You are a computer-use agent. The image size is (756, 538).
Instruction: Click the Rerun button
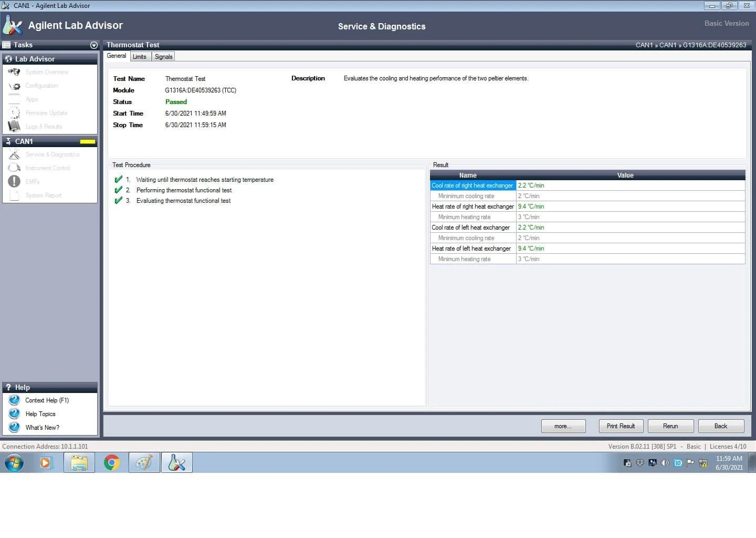point(670,426)
